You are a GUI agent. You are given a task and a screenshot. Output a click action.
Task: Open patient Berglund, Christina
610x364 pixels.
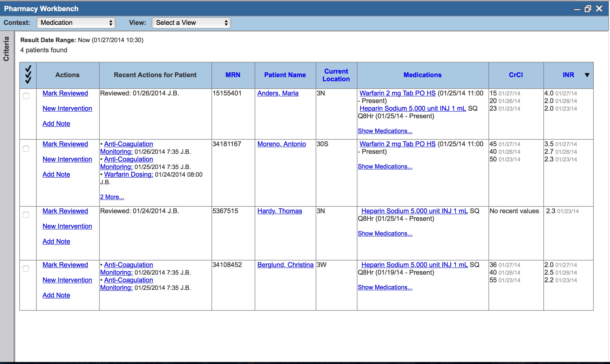pos(285,265)
